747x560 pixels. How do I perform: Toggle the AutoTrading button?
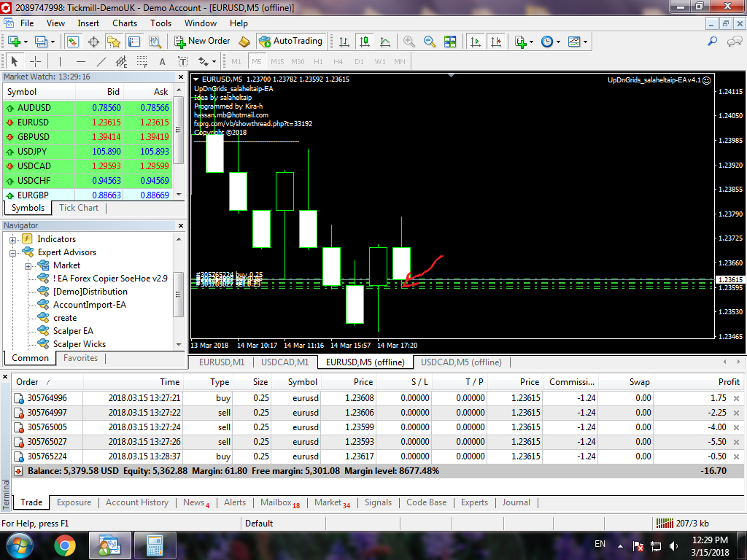[x=290, y=42]
